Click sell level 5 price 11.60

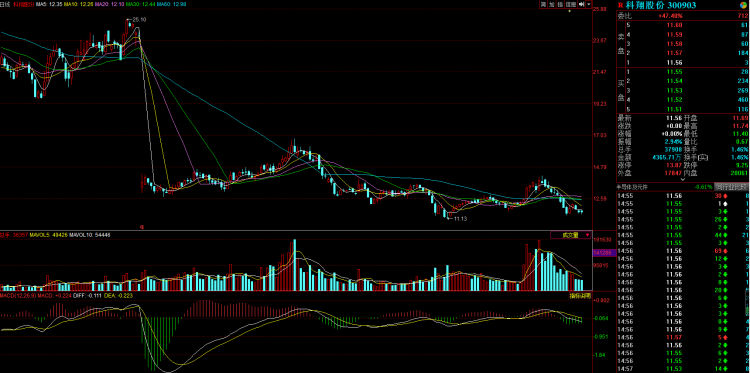pyautogui.click(x=673, y=25)
